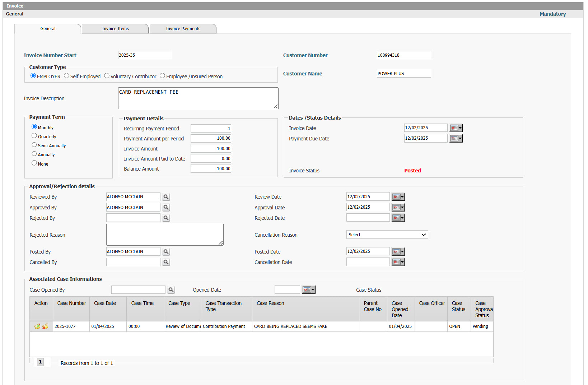Choose None payment term

[x=34, y=163]
